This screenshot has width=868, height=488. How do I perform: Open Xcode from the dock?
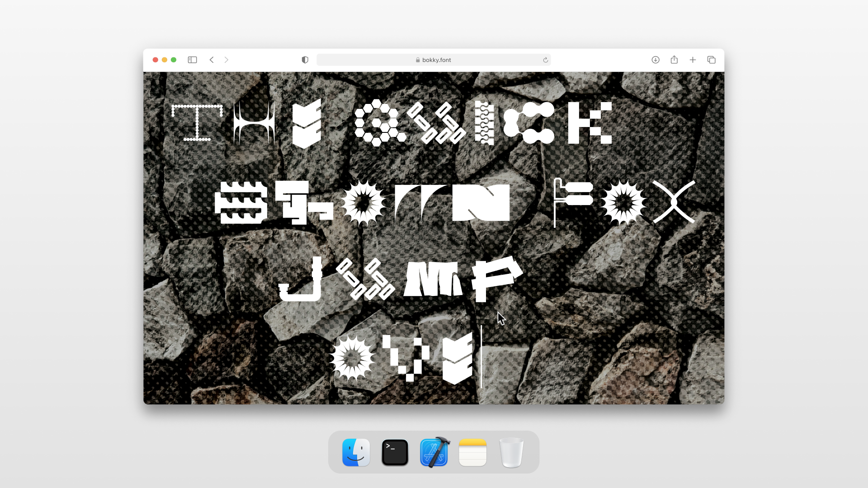tap(434, 452)
